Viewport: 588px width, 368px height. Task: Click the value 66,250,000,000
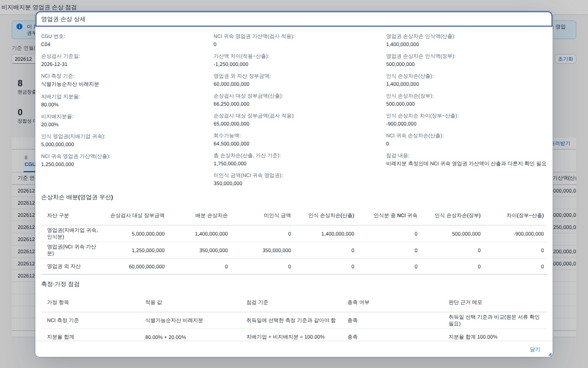pos(232,104)
